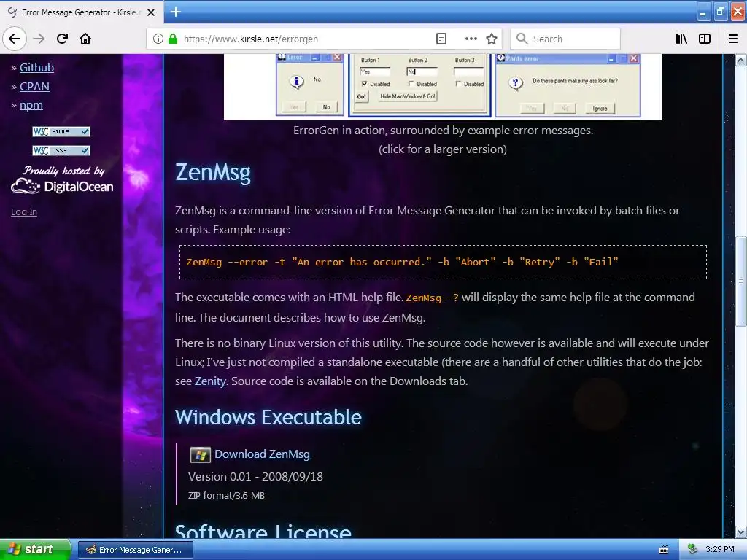Screen dimensions: 747x560
Task: Open the Library toolbar icon
Action: click(681, 39)
